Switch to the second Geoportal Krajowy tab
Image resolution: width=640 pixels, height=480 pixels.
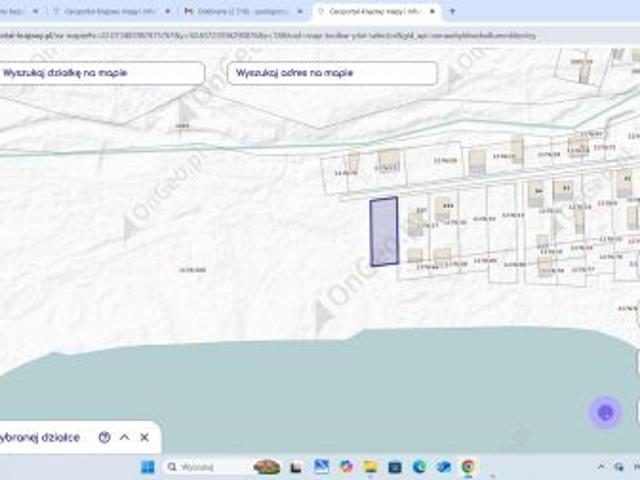(108, 11)
